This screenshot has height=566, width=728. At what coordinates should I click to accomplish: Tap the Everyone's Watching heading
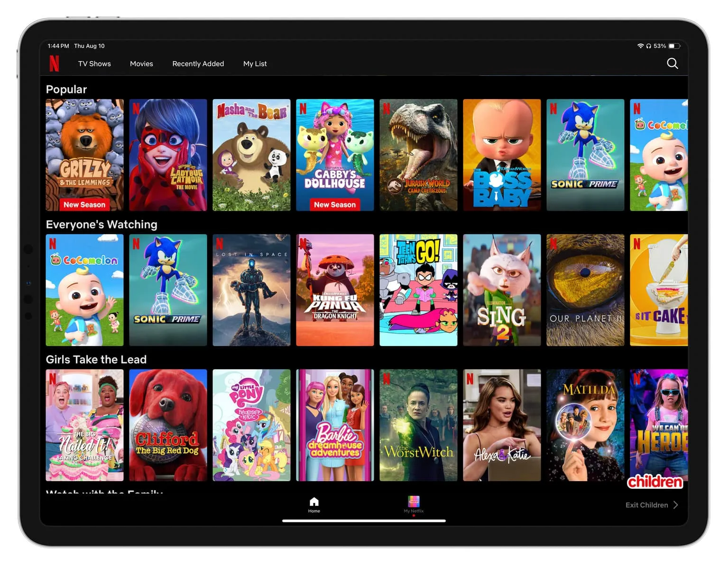[x=101, y=225]
